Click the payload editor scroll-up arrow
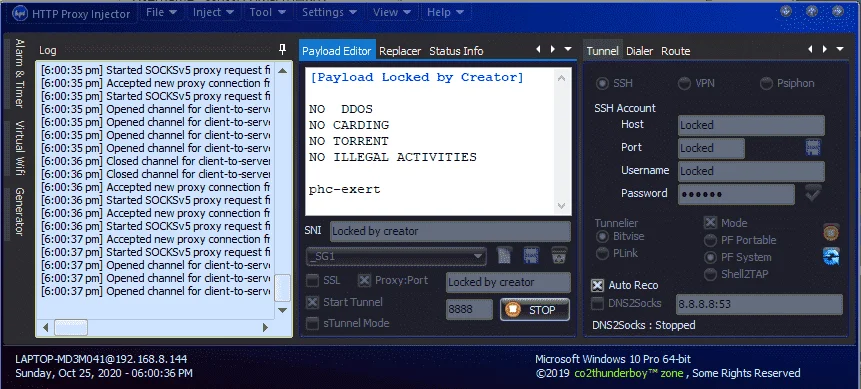This screenshot has height=389, width=861. click(x=561, y=78)
